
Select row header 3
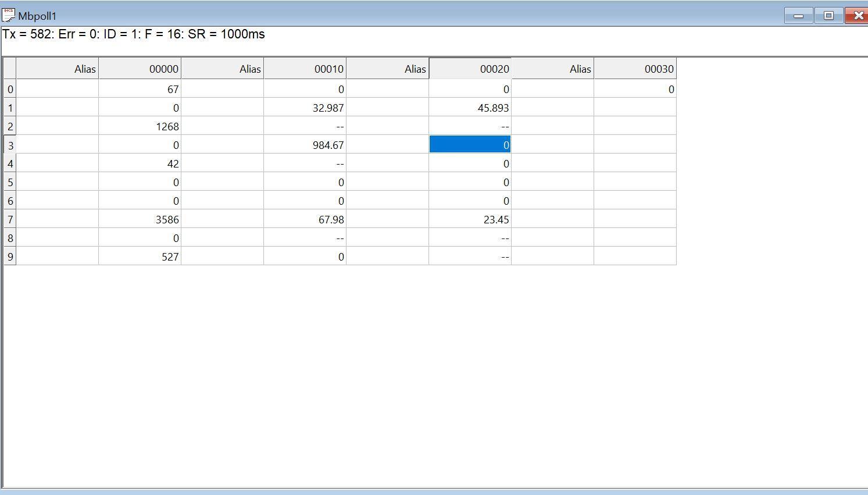click(x=10, y=145)
